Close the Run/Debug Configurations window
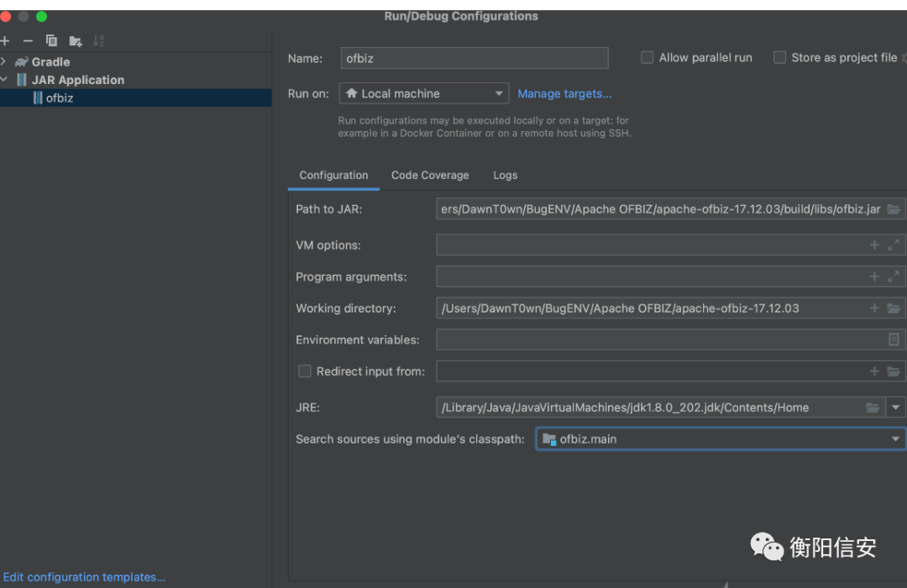The width and height of the screenshot is (907, 588). click(5, 16)
